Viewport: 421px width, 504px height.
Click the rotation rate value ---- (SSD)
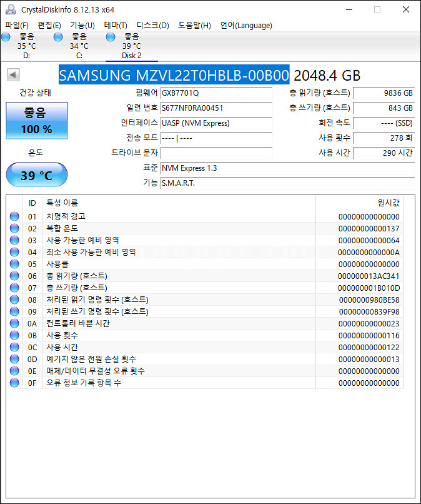pyautogui.click(x=384, y=123)
